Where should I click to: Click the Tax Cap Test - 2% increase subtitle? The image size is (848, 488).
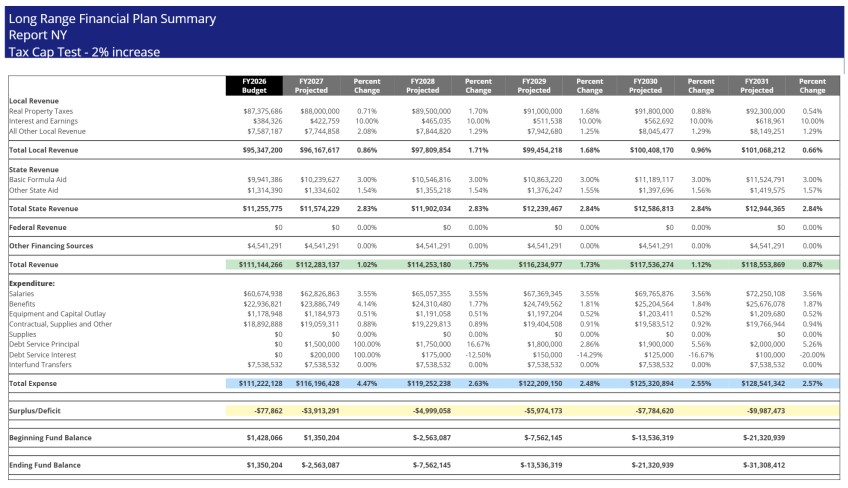pyautogui.click(x=84, y=52)
